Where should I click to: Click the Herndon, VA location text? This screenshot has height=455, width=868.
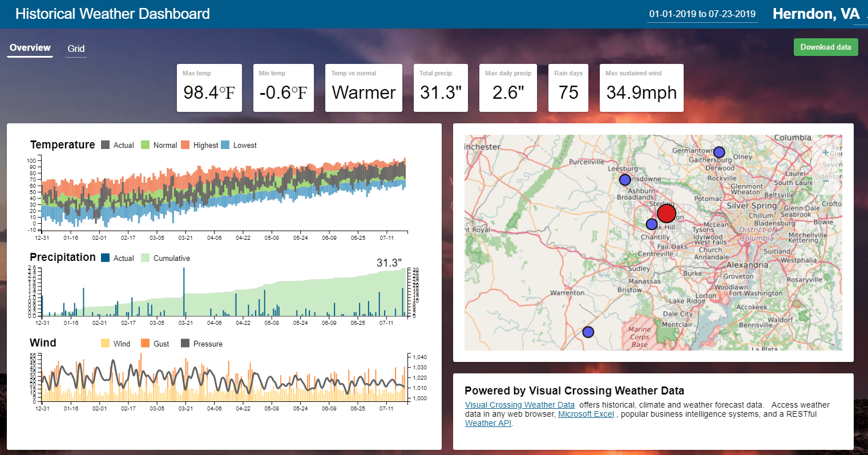[816, 14]
